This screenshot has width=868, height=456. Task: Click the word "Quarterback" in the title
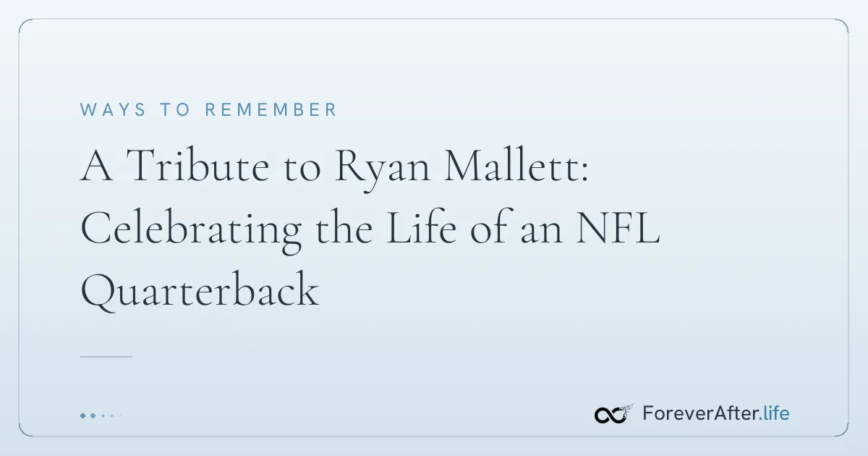click(x=200, y=292)
